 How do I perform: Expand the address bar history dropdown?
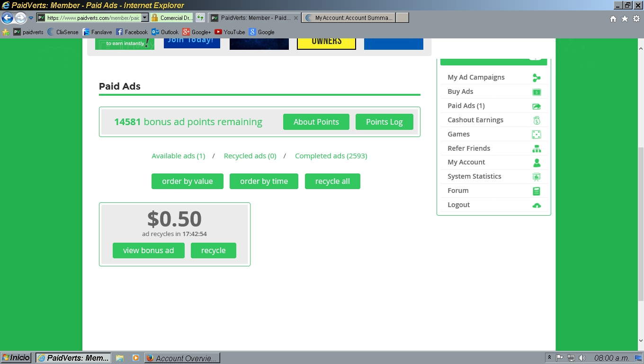click(145, 18)
